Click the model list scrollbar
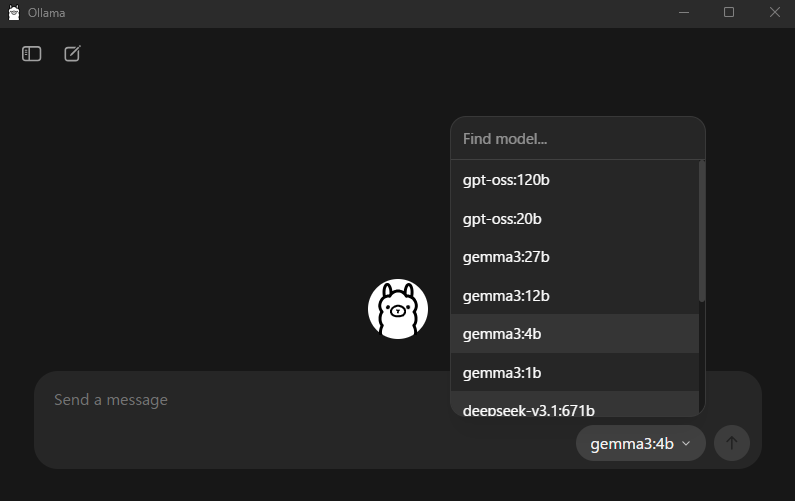The image size is (795, 501). (702, 231)
